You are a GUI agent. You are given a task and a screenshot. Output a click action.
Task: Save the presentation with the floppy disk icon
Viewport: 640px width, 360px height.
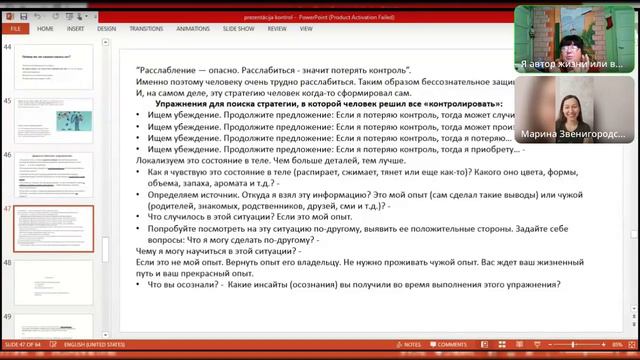pos(24,16)
